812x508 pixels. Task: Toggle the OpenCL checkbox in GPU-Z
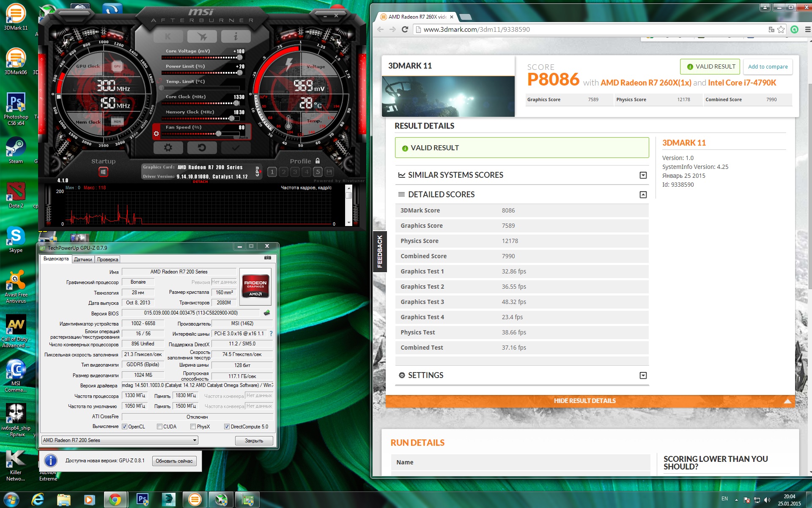click(125, 427)
